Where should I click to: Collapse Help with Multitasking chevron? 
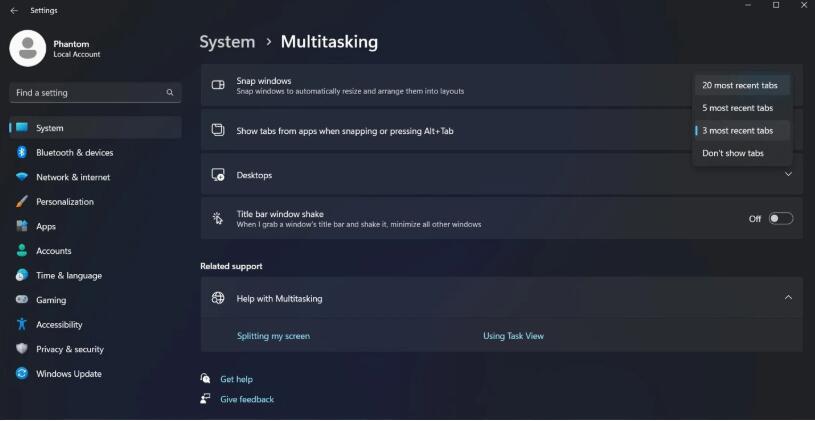pos(788,297)
